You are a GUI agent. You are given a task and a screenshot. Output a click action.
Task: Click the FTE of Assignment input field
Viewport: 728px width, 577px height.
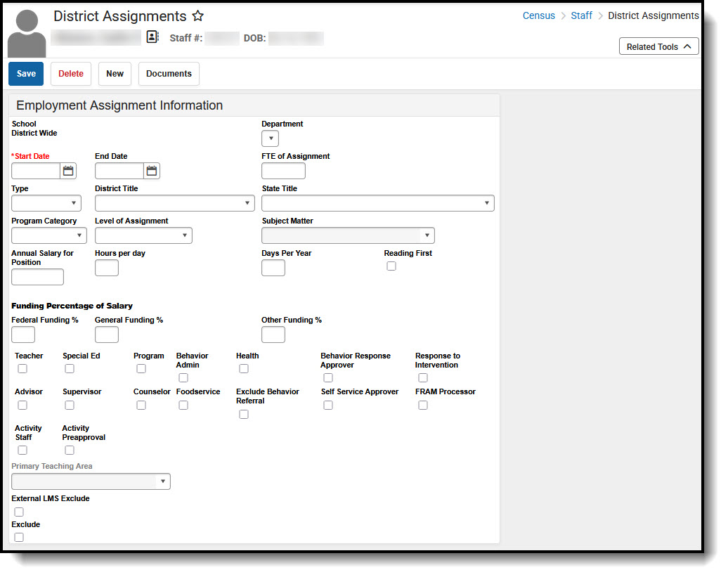click(x=283, y=170)
